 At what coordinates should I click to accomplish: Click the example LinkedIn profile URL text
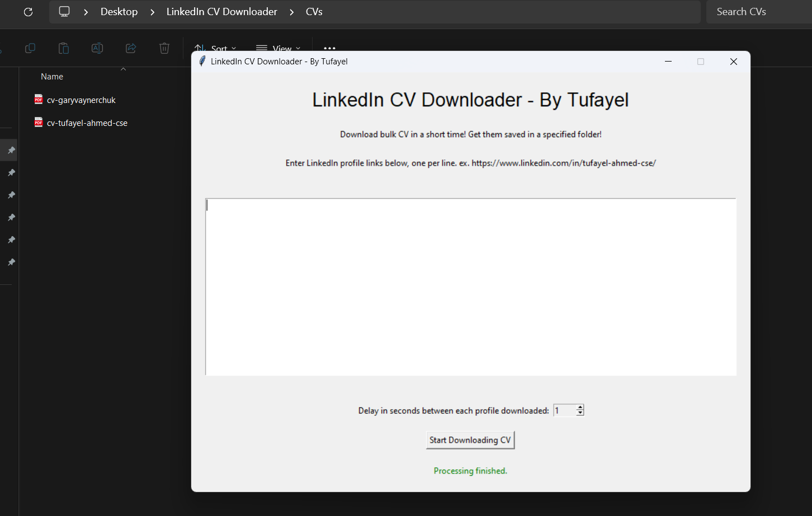click(564, 163)
